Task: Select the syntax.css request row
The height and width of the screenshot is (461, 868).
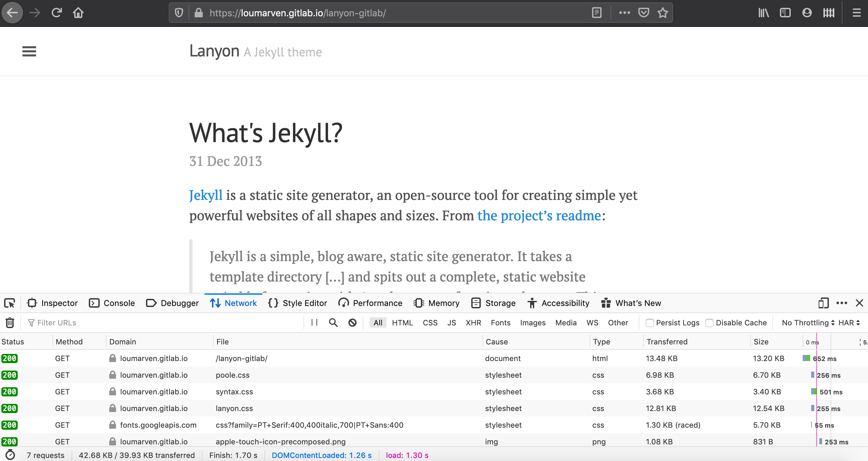Action: (434, 392)
